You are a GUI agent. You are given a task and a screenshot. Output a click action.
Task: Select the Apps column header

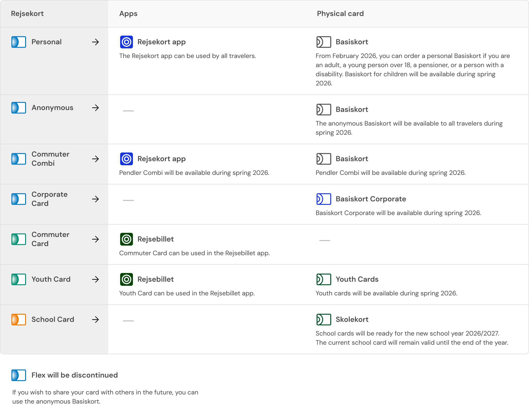pyautogui.click(x=128, y=13)
